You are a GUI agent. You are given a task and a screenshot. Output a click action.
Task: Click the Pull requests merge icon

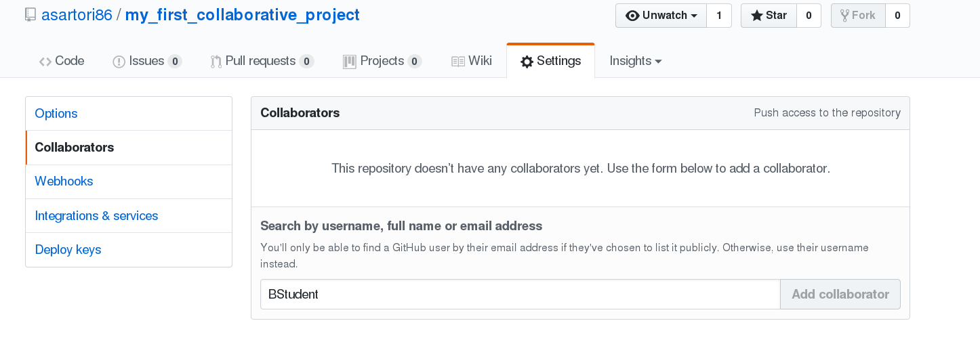pyautogui.click(x=216, y=62)
